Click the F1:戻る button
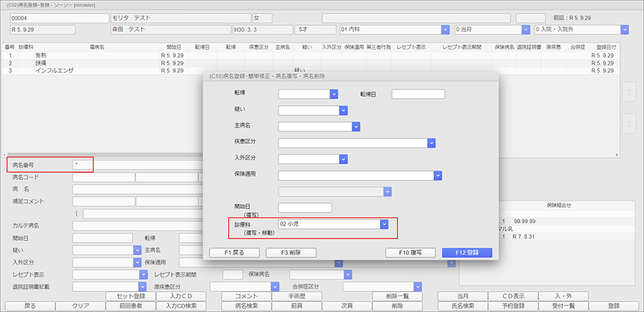The width and height of the screenshot is (644, 312). 233,253
